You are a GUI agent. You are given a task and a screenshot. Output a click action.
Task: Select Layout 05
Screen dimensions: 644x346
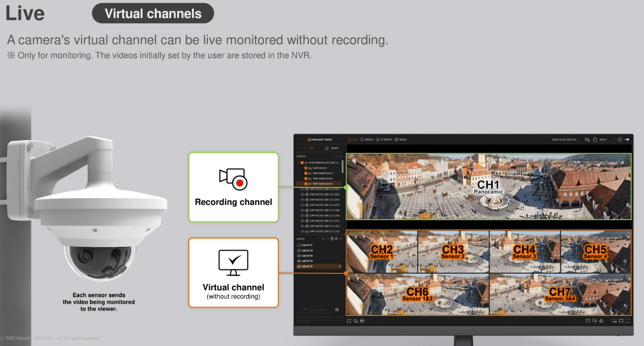[319, 266]
